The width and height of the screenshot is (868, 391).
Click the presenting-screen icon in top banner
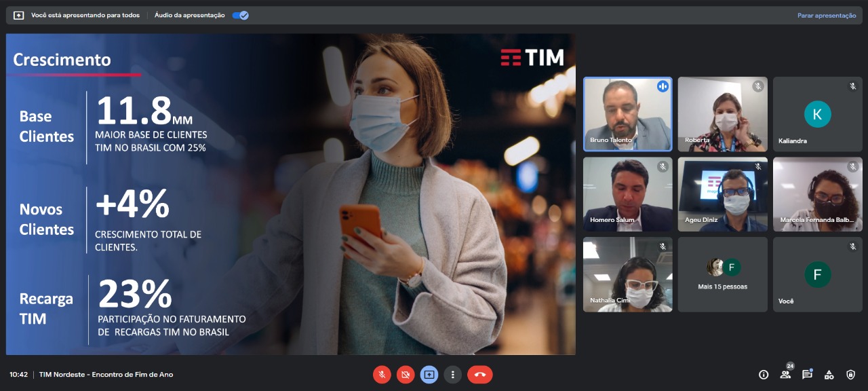click(x=19, y=15)
